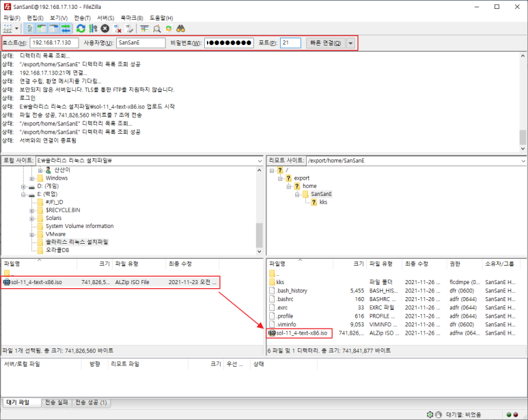Image resolution: width=528 pixels, height=420 pixels.
Task: Search for files with binoculars icon
Action: point(181,29)
